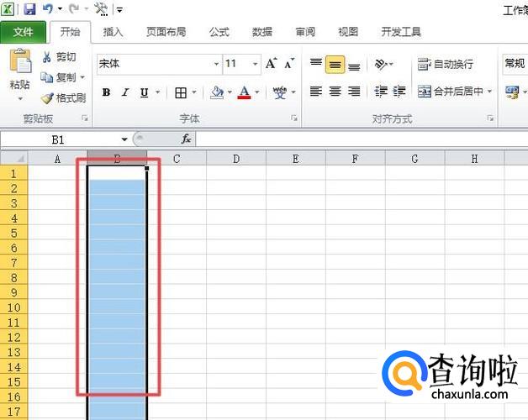This screenshot has height=420, width=528.
Task: Click the Paste clipboard icon
Action: point(20,60)
